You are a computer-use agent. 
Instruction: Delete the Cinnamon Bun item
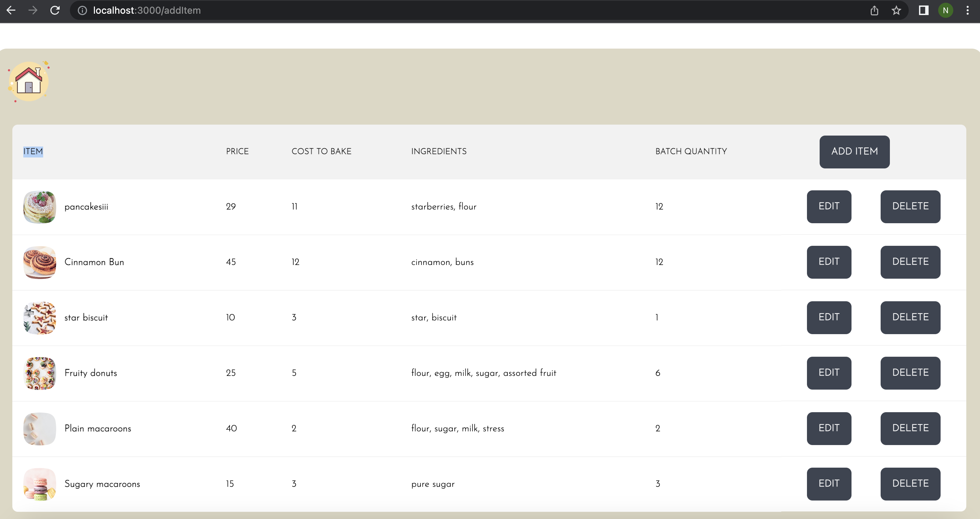point(910,262)
